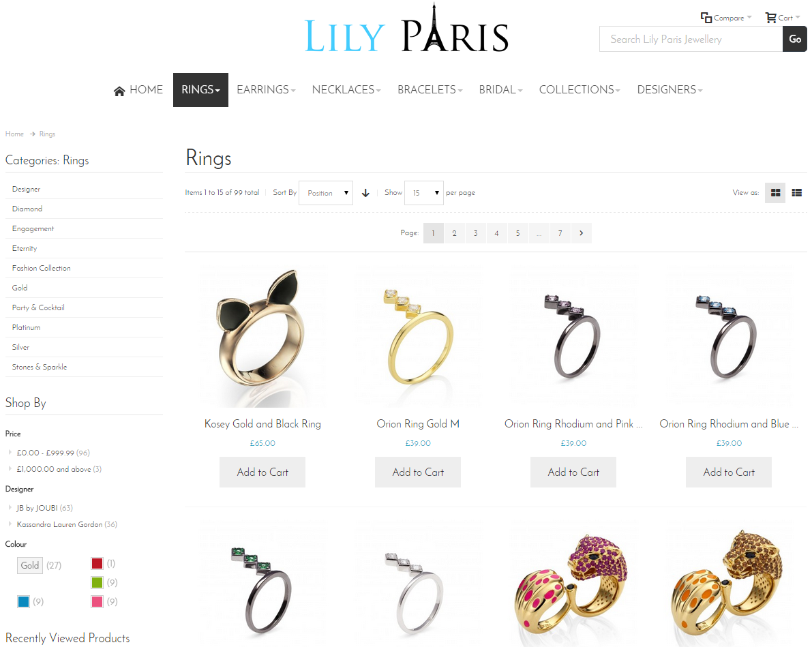Open the Show 15 per page dropdown
The height and width of the screenshot is (647, 812).
(423, 193)
